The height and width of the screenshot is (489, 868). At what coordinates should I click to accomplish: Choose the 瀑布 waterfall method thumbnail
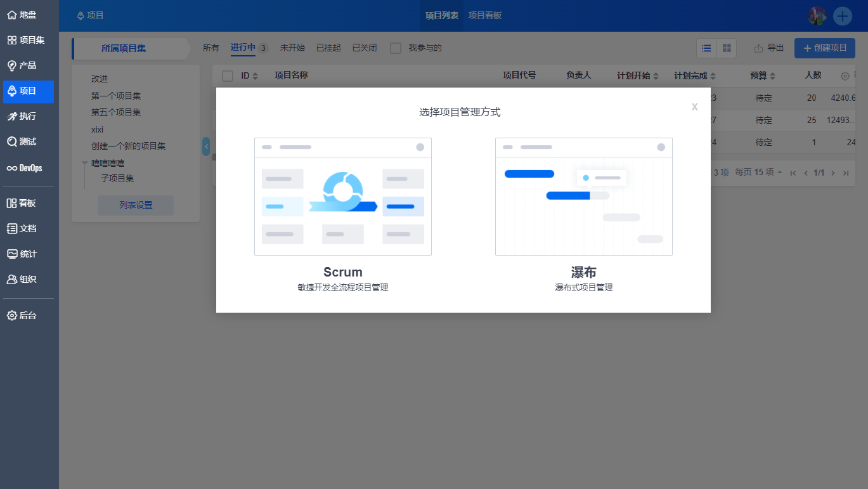tap(583, 197)
